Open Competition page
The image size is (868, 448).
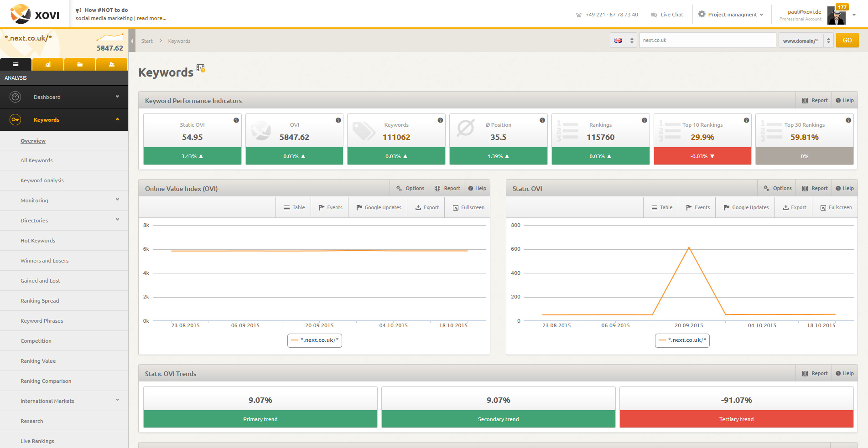click(36, 341)
